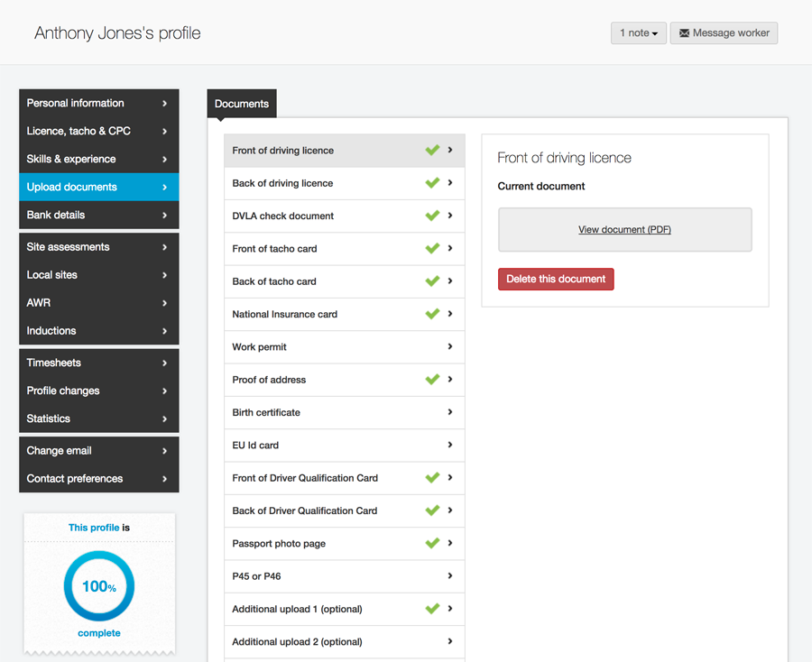Select Back of tacho card row

345,281
